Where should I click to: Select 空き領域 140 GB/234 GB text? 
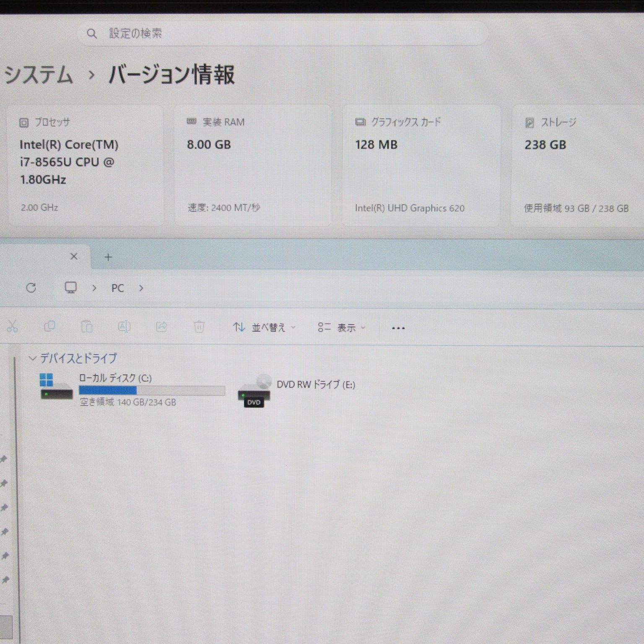tap(128, 402)
